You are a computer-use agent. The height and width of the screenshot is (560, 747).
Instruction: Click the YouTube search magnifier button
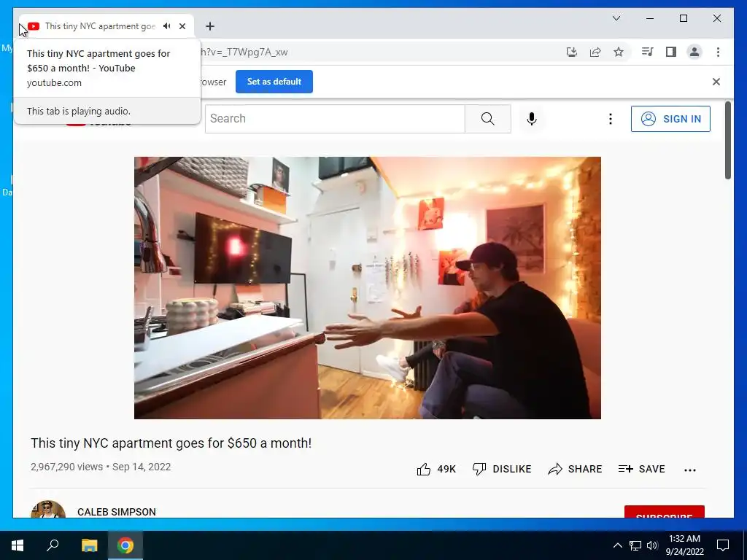[488, 119]
